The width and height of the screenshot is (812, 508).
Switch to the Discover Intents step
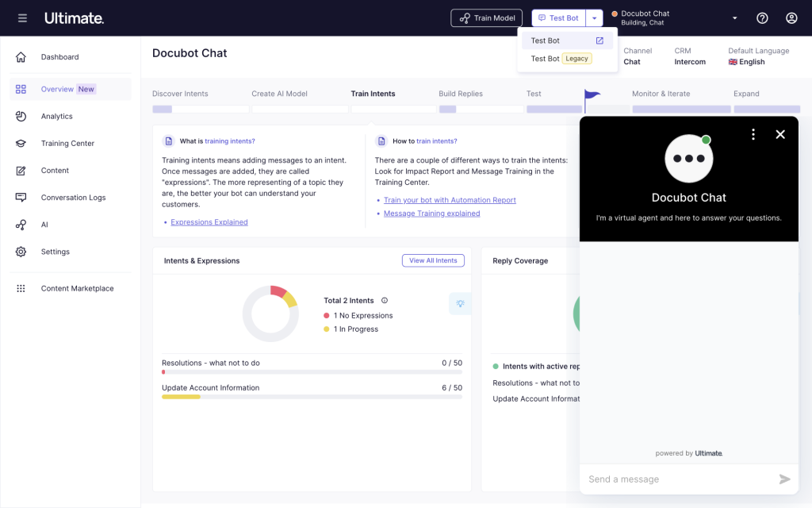[180, 94]
